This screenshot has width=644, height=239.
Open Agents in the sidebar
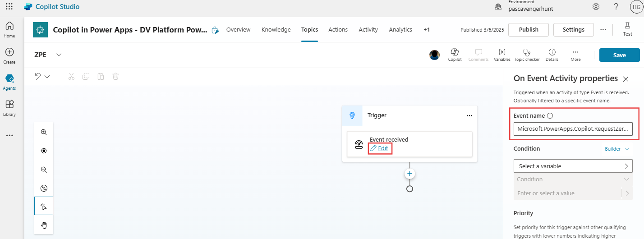[9, 82]
